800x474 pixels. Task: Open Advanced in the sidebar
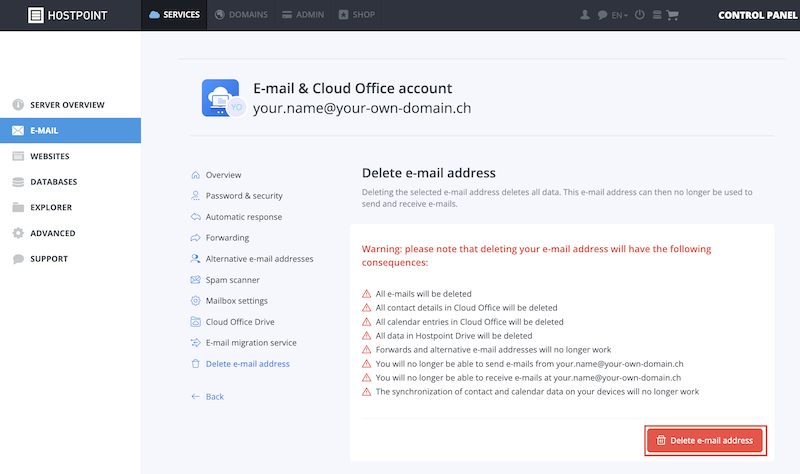pos(70,233)
